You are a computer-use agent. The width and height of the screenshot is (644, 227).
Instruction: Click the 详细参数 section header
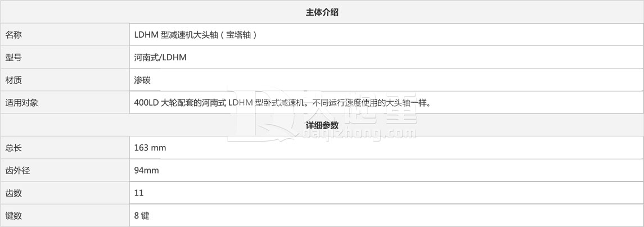(322, 125)
